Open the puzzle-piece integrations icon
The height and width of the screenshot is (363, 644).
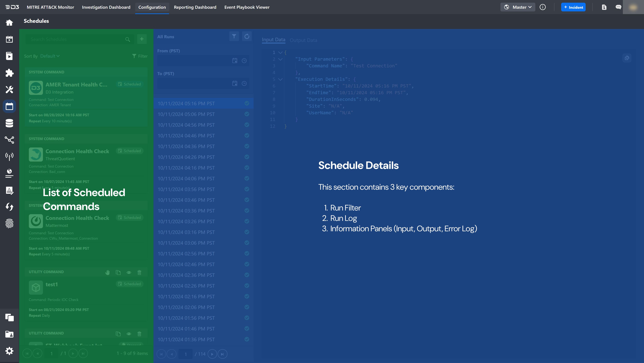[9, 73]
